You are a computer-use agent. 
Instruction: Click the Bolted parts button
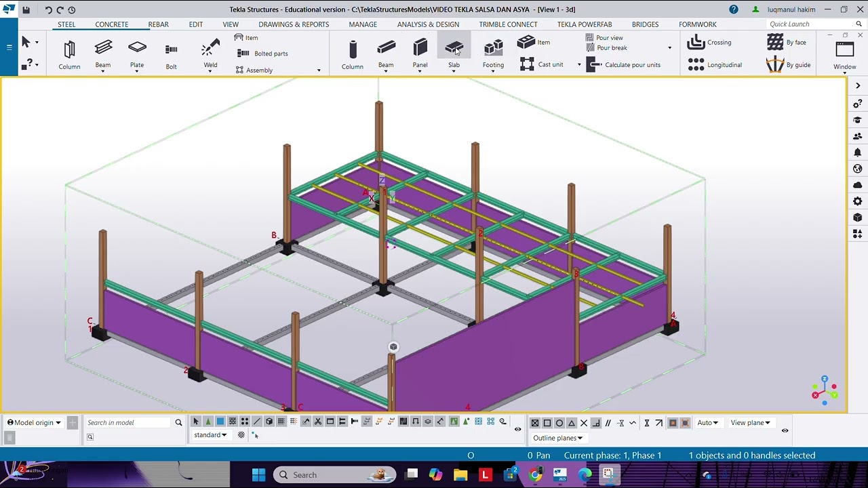pos(262,54)
